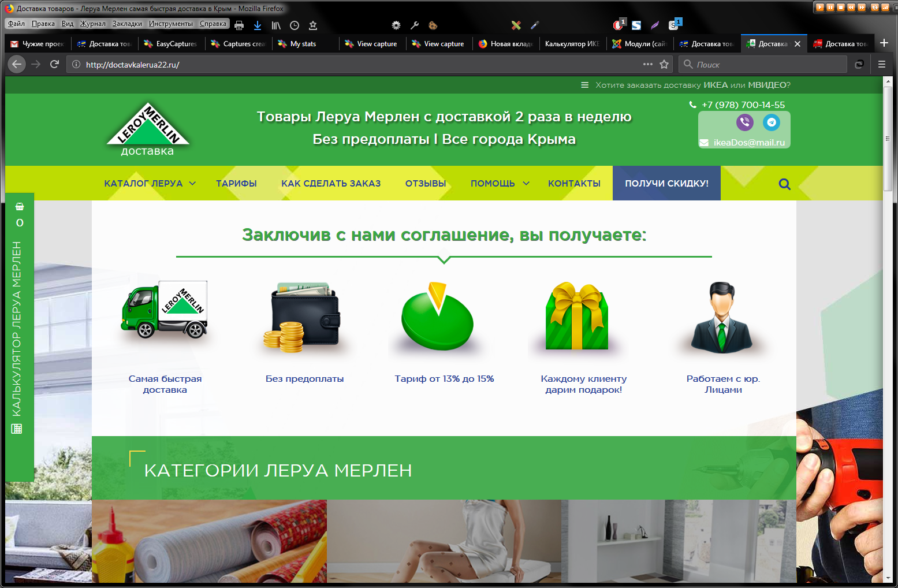Open the Файл menu

pos(16,24)
